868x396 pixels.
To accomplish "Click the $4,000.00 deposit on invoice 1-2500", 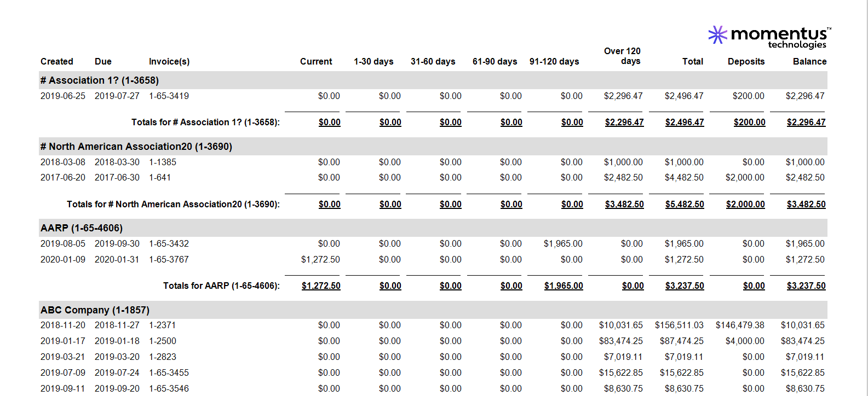I will (x=745, y=341).
